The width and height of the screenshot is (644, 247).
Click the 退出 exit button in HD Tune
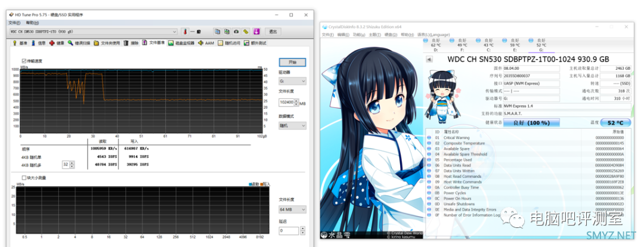[x=273, y=31]
